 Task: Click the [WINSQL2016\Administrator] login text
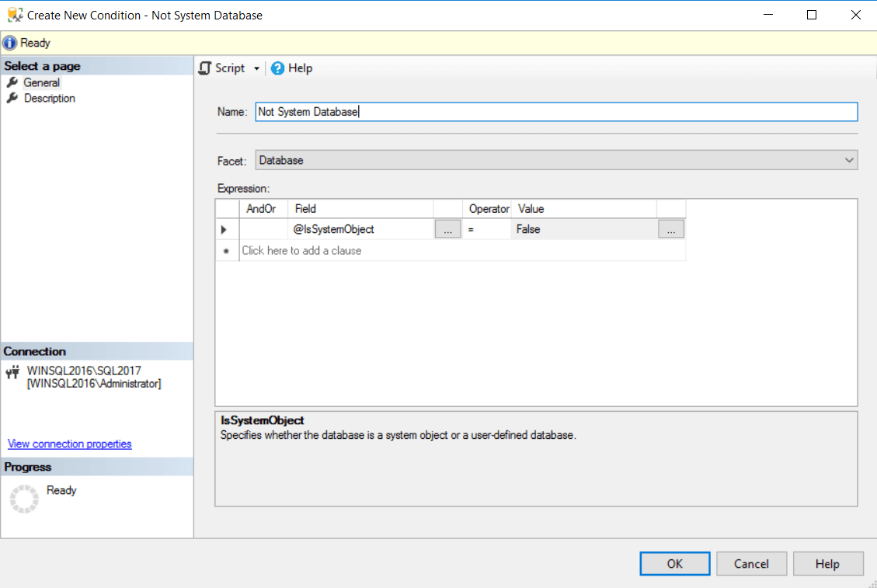94,384
